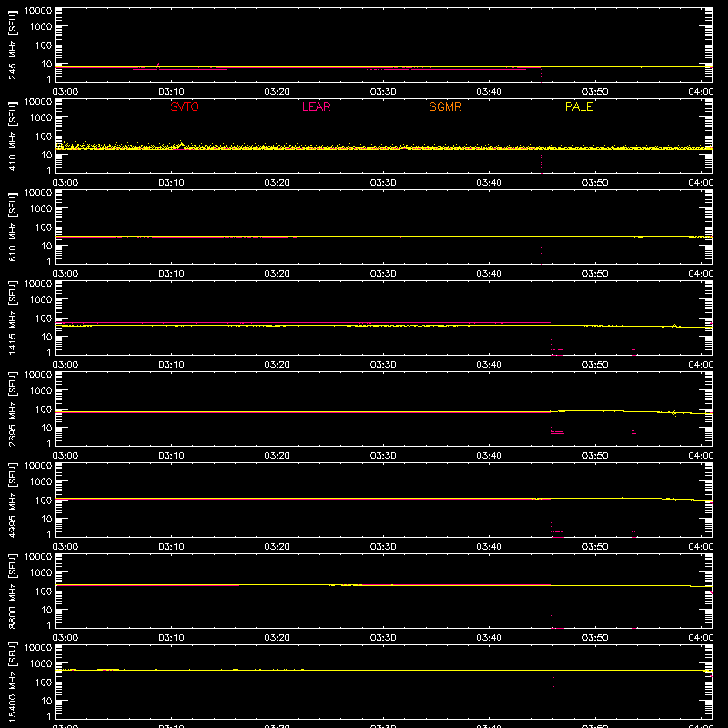The image size is (728, 728).
Task: Click the 10000 y-axis value on 245 MHz plot
Action: pyautogui.click(x=38, y=11)
